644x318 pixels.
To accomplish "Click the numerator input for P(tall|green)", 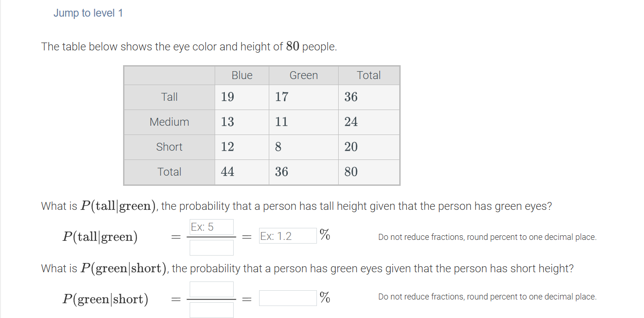I will [211, 227].
